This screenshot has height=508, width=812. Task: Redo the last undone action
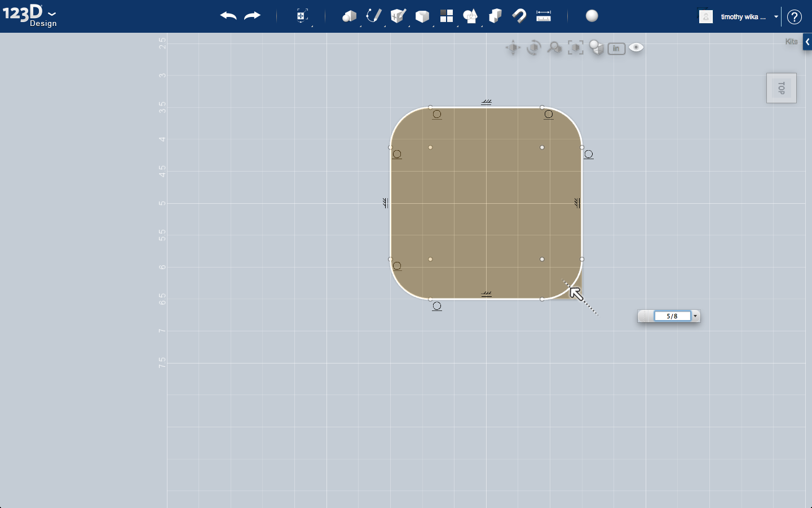pyautogui.click(x=252, y=16)
